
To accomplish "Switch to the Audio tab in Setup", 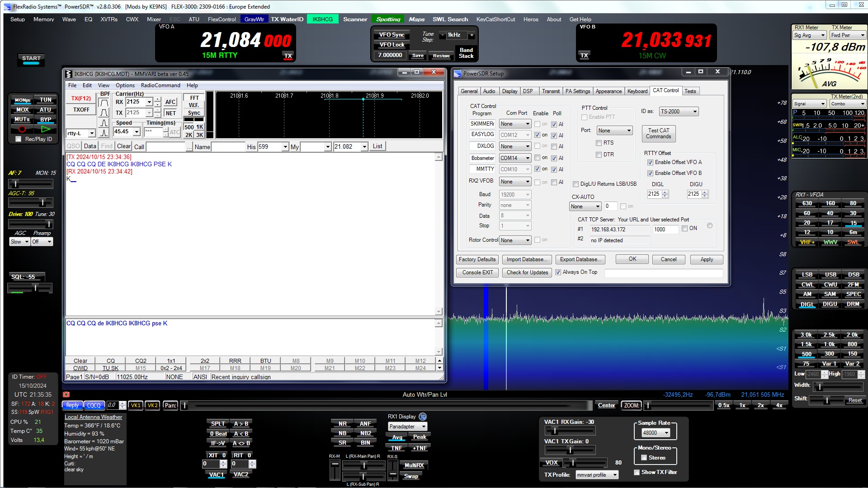I will (489, 91).
